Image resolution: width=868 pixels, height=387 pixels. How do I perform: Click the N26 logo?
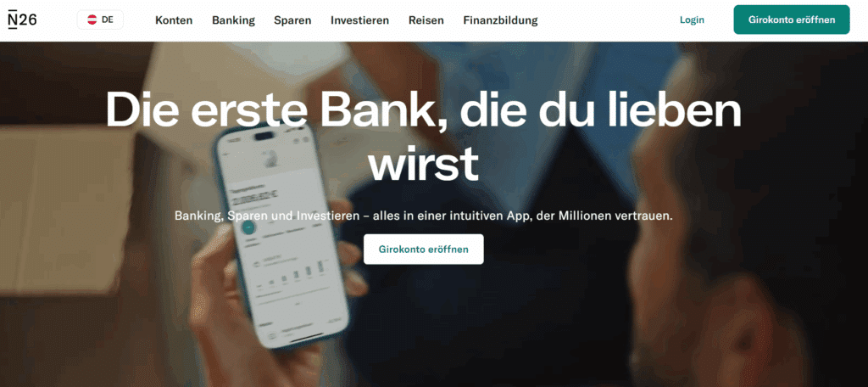tap(23, 20)
